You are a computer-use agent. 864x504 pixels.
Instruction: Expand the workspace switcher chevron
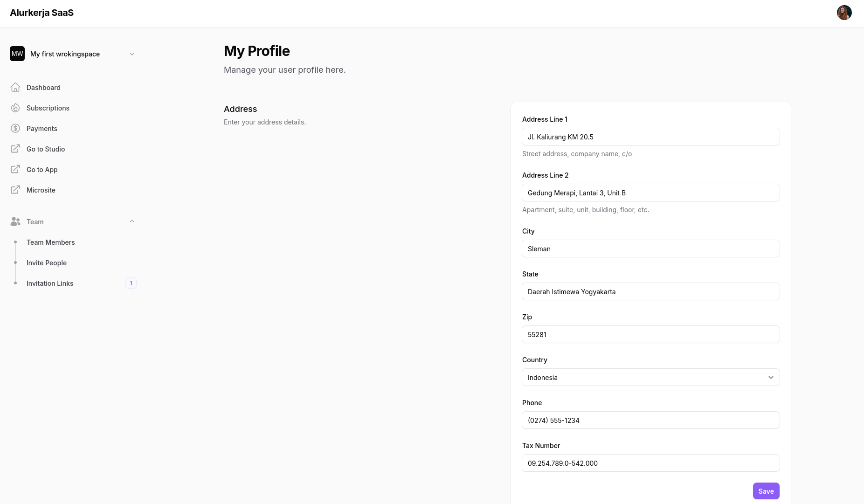(x=132, y=54)
